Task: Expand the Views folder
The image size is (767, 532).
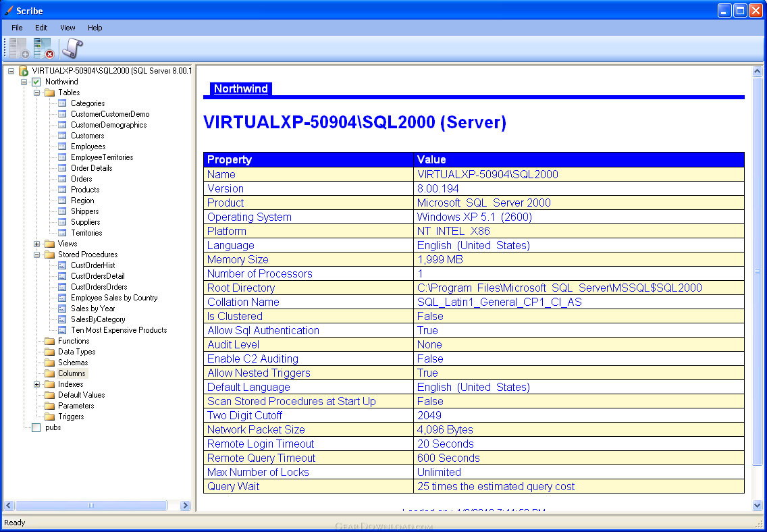Action: [x=36, y=244]
